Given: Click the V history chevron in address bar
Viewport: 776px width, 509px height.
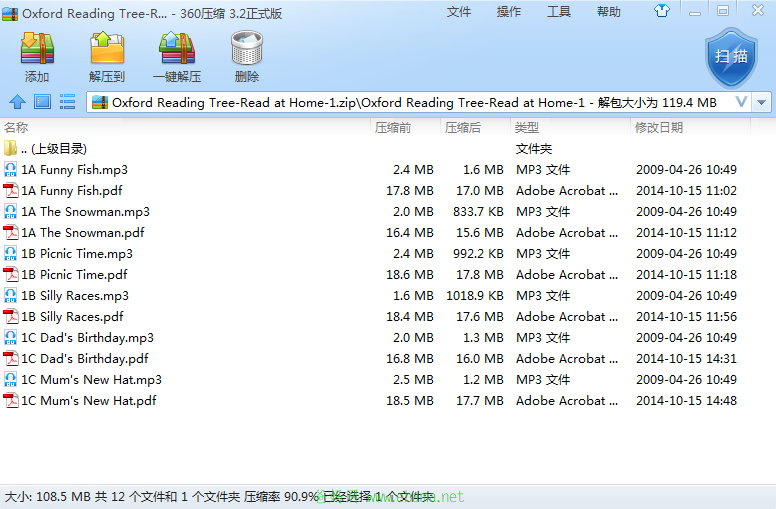Looking at the screenshot, I should 741,102.
